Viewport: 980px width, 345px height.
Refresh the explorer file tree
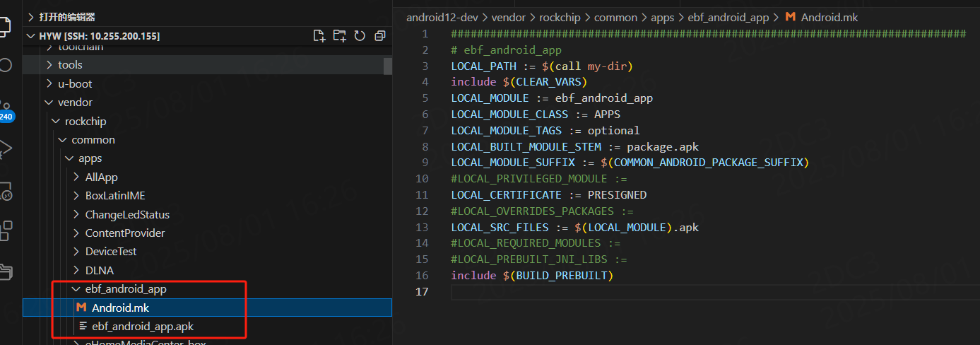pyautogui.click(x=360, y=36)
